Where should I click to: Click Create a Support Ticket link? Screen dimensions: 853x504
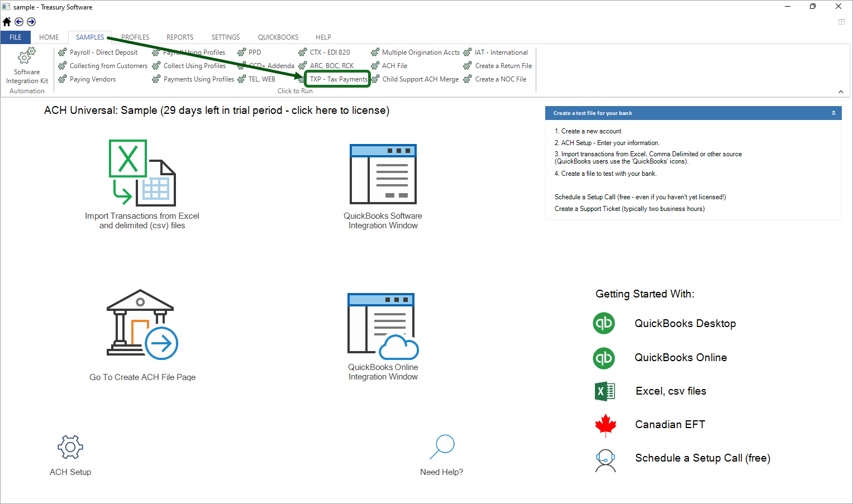pos(630,209)
